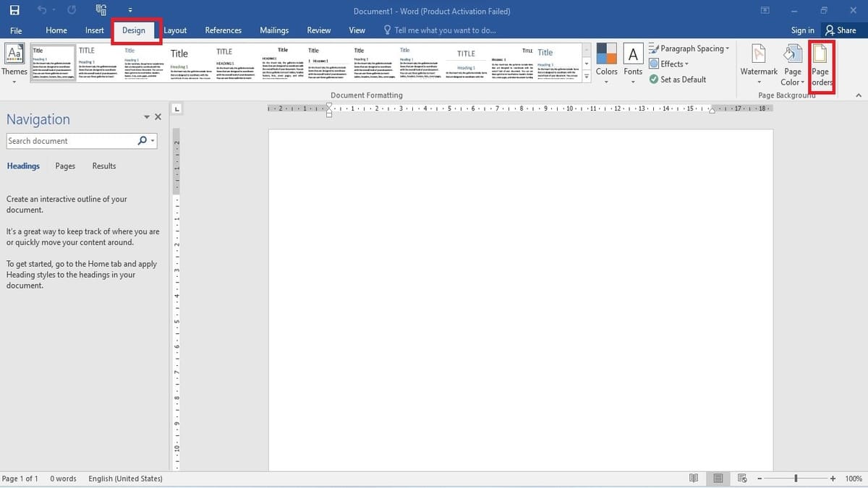Image resolution: width=868 pixels, height=488 pixels.
Task: Close the Navigation pane
Action: [158, 117]
